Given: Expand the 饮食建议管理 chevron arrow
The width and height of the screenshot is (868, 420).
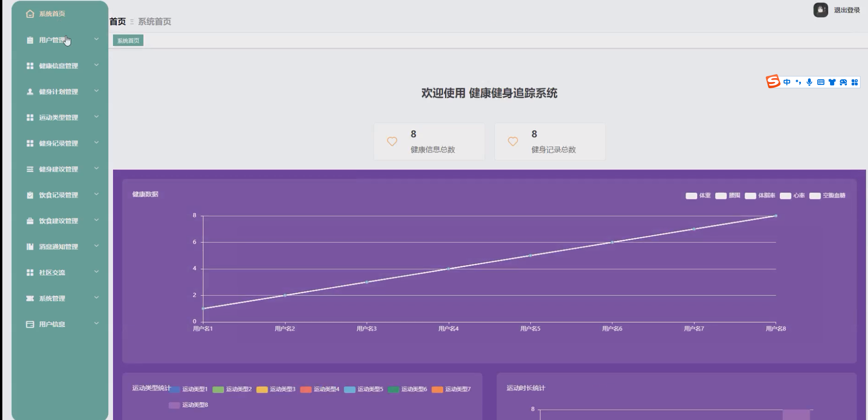Looking at the screenshot, I should (x=97, y=220).
